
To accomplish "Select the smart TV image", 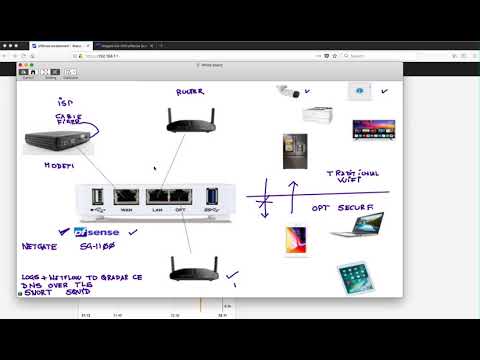I will (x=374, y=130).
